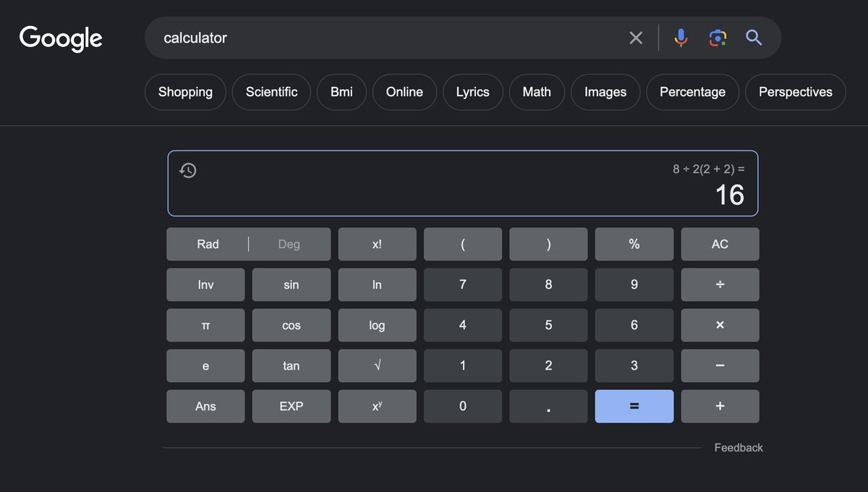Insert the factorial x! function

click(x=377, y=245)
